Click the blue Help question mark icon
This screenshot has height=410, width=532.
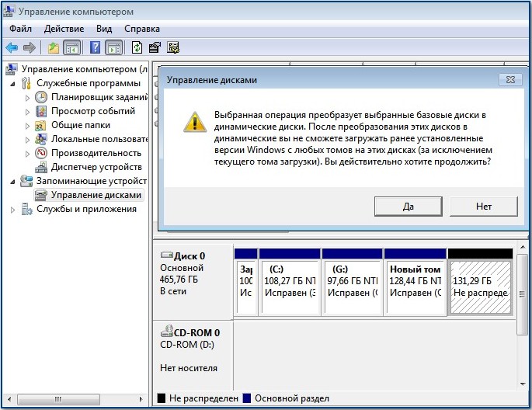click(95, 47)
